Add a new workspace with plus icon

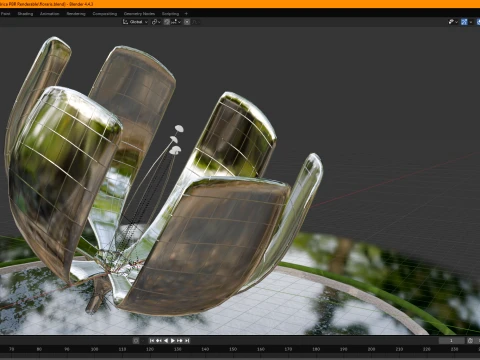click(186, 14)
